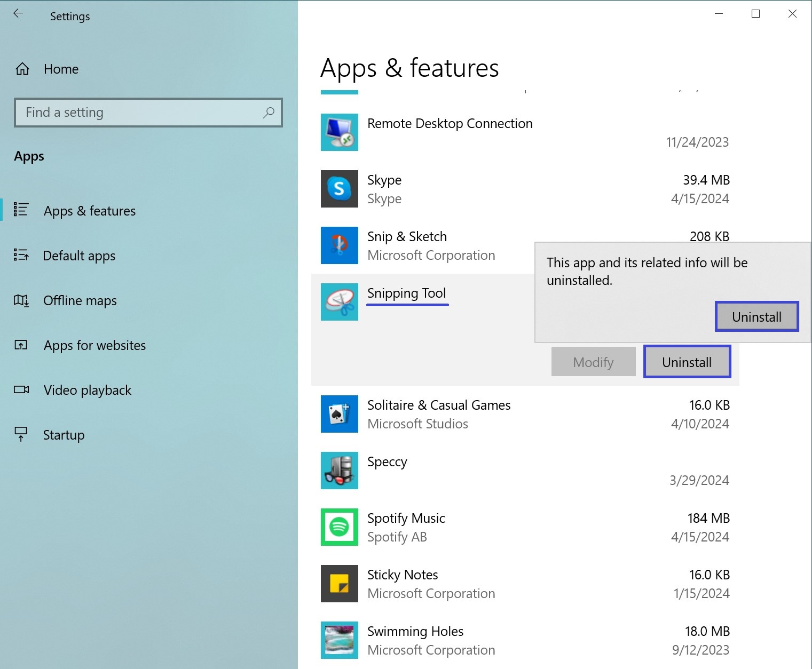Viewport: 812px width, 669px height.
Task: Select the Speccy app icon
Action: pos(339,471)
